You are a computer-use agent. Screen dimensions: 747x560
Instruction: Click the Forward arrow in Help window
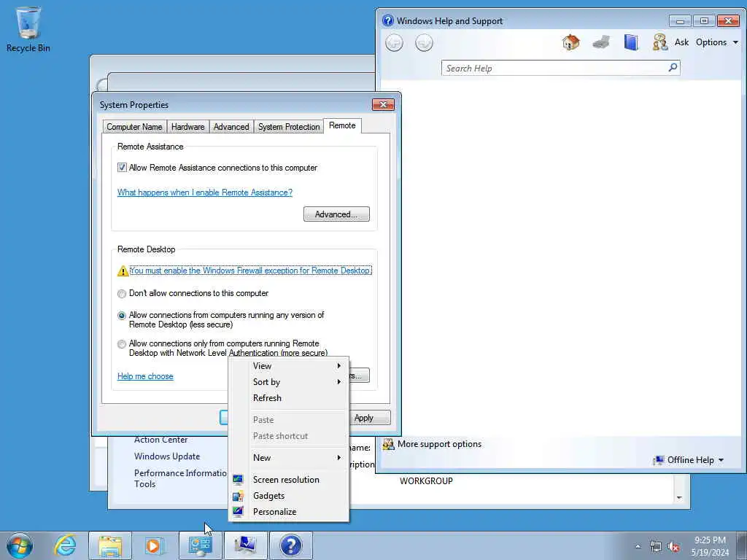[x=424, y=43]
